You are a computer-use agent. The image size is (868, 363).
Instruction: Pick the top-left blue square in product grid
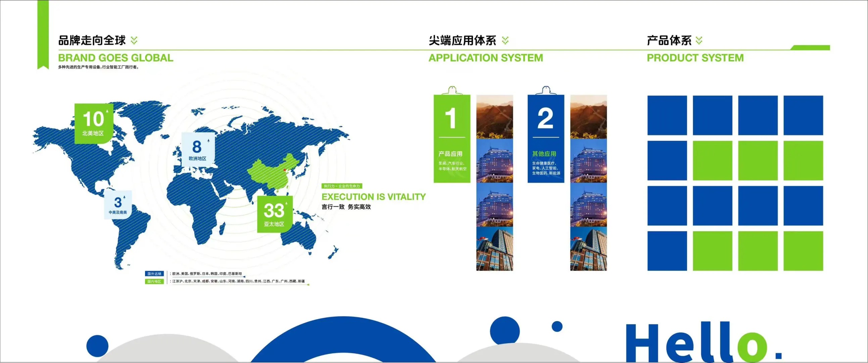click(x=667, y=115)
